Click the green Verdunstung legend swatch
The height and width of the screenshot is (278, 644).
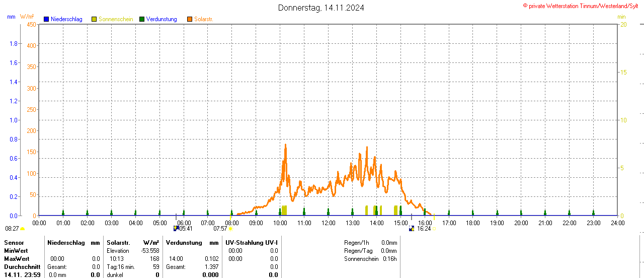[142, 19]
